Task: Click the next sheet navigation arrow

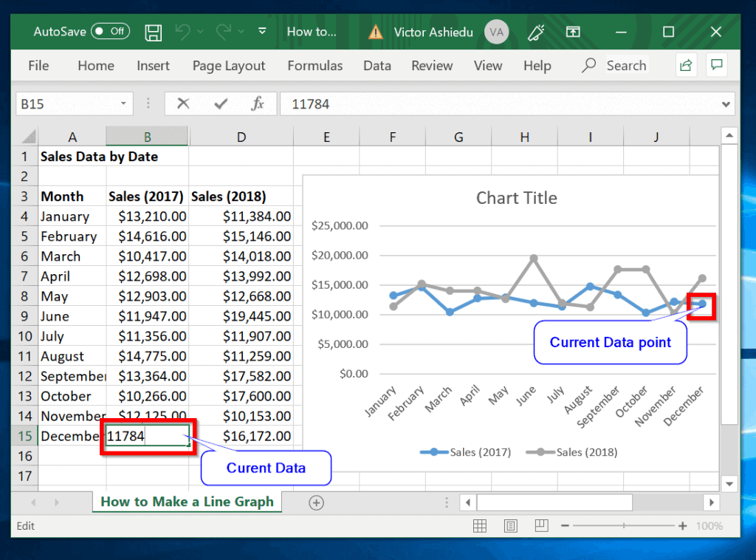Action: pos(57,502)
